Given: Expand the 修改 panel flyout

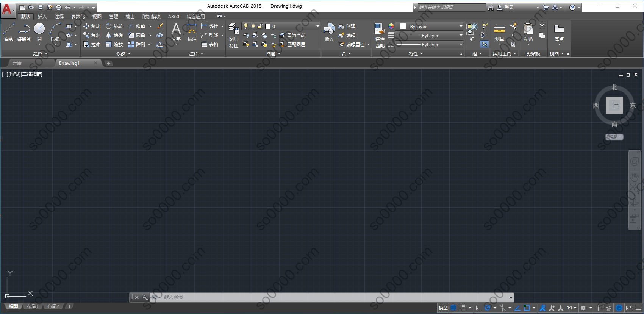Looking at the screenshot, I should pyautogui.click(x=123, y=54).
